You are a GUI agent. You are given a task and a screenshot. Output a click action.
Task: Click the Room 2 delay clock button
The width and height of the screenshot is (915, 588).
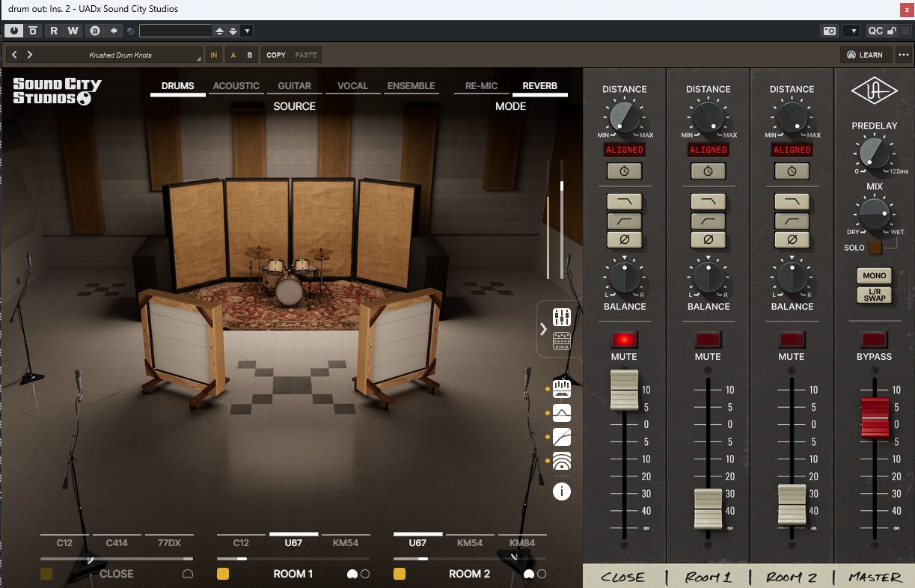click(792, 171)
